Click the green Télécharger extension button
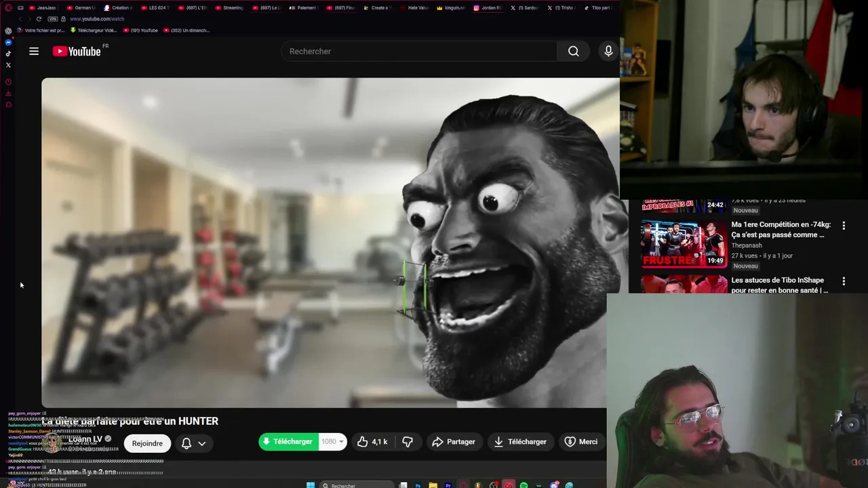The height and width of the screenshot is (488, 868). [288, 442]
